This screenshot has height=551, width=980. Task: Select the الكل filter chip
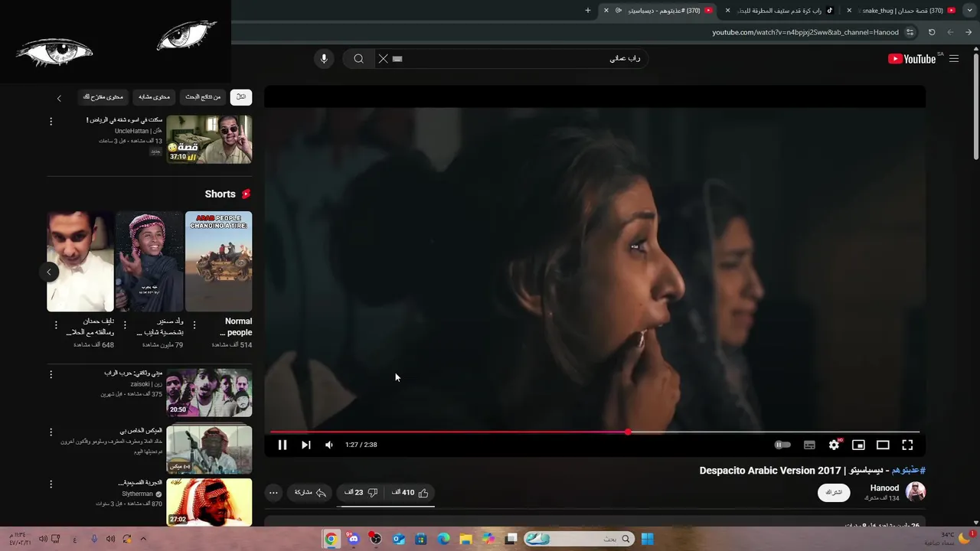click(241, 97)
